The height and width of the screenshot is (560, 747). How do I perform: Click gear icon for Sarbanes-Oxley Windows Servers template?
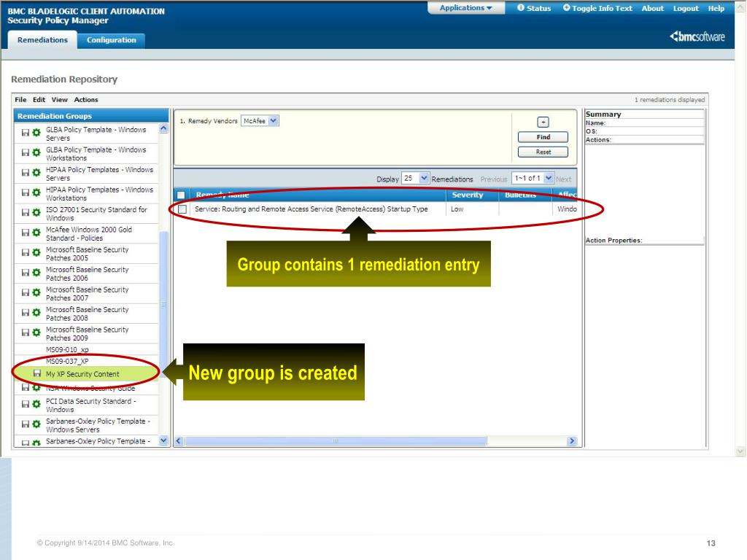point(36,424)
